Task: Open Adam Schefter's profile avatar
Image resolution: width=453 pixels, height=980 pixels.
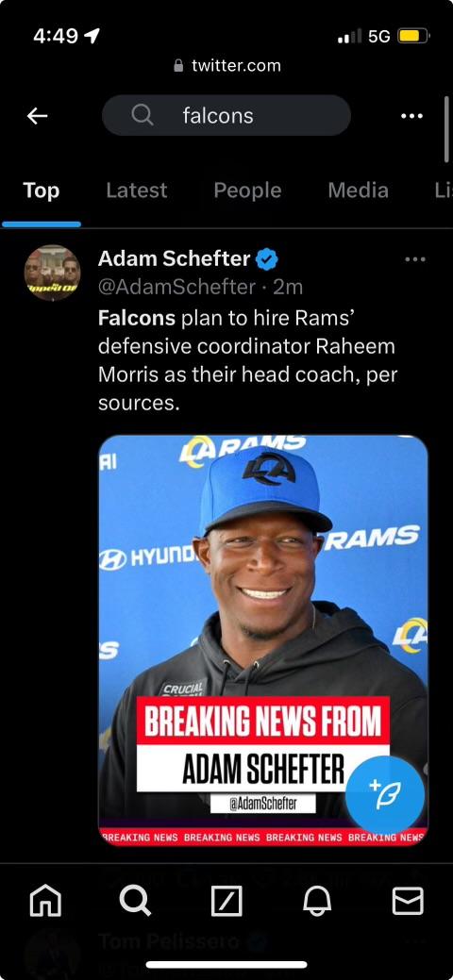Action: pyautogui.click(x=53, y=273)
